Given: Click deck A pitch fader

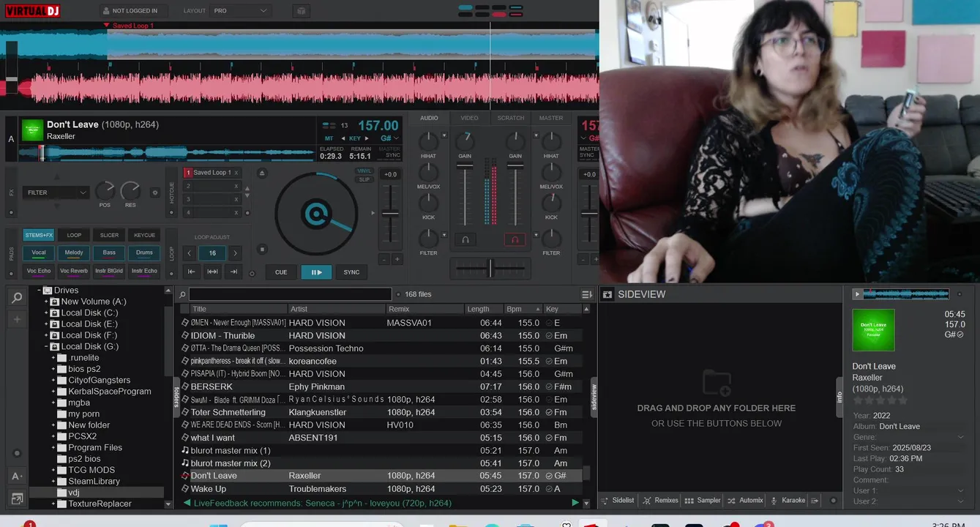Looking at the screenshot, I should 390,214.
